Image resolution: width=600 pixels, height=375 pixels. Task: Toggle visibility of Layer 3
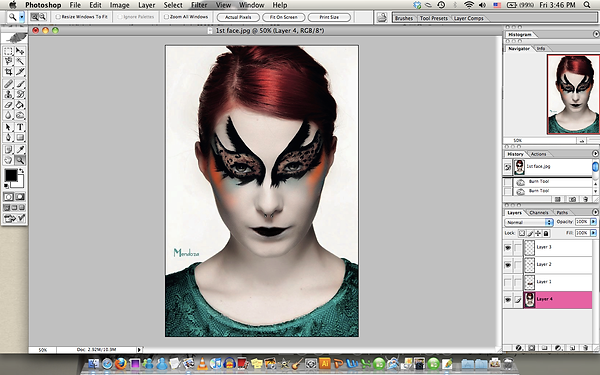(x=508, y=248)
